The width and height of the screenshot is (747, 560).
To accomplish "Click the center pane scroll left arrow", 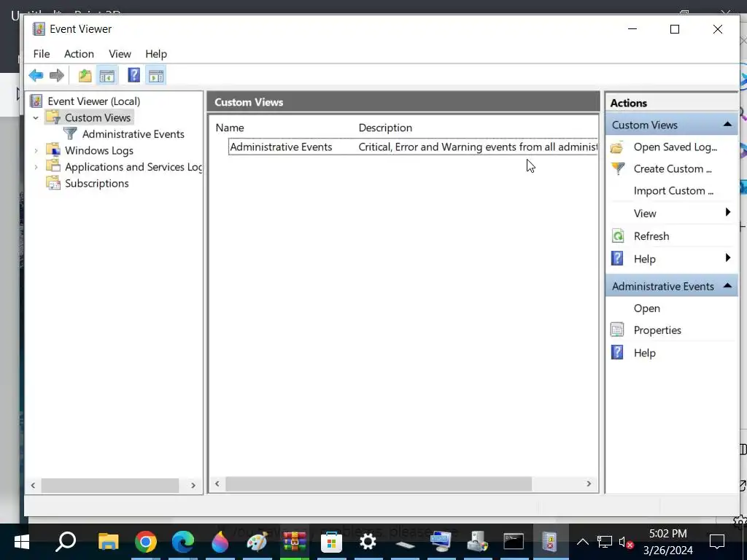I will [x=217, y=484].
